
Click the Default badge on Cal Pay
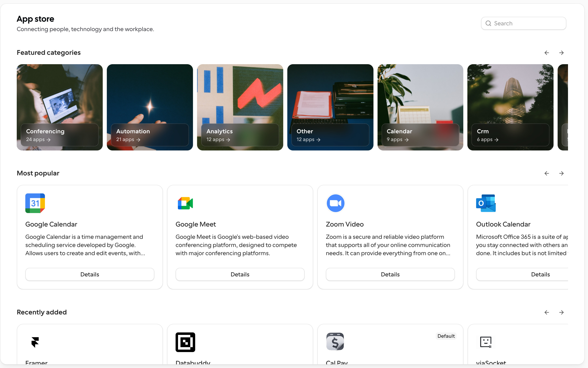(446, 336)
